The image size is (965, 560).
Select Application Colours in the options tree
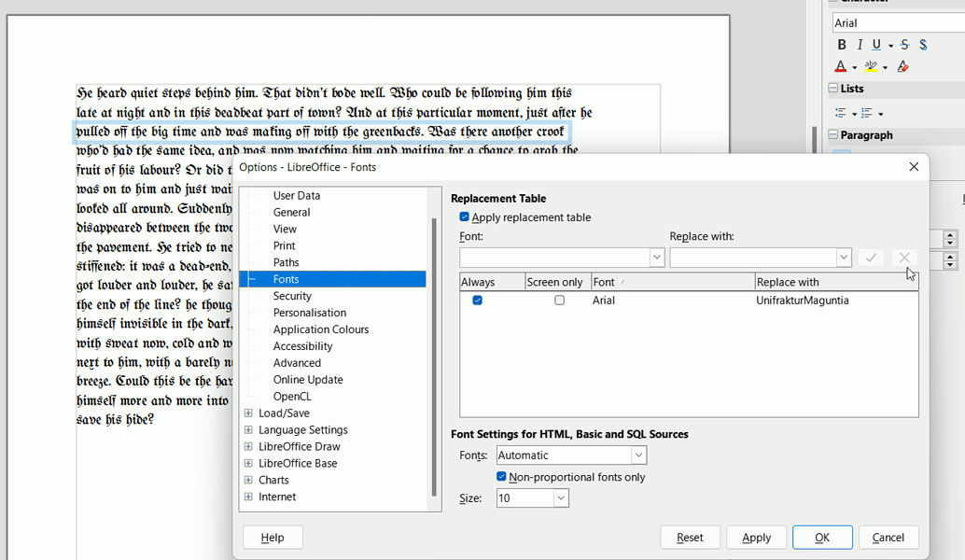coord(321,329)
